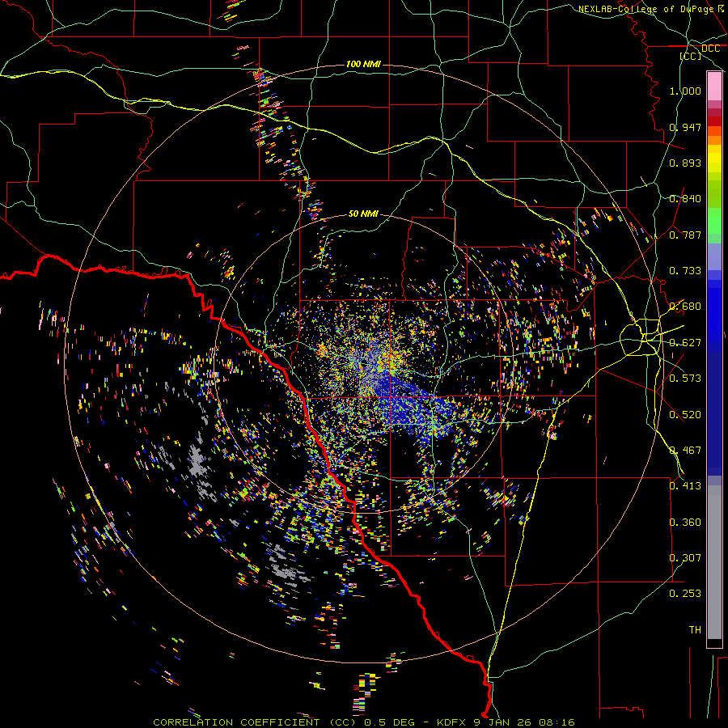Click the 0.680 scale value
This screenshot has height=728, width=728.
(685, 307)
